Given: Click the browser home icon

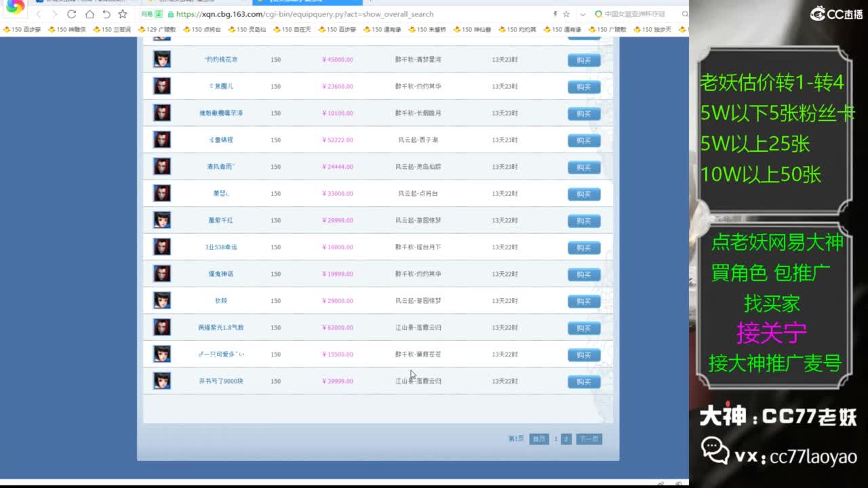Looking at the screenshot, I should tap(90, 14).
